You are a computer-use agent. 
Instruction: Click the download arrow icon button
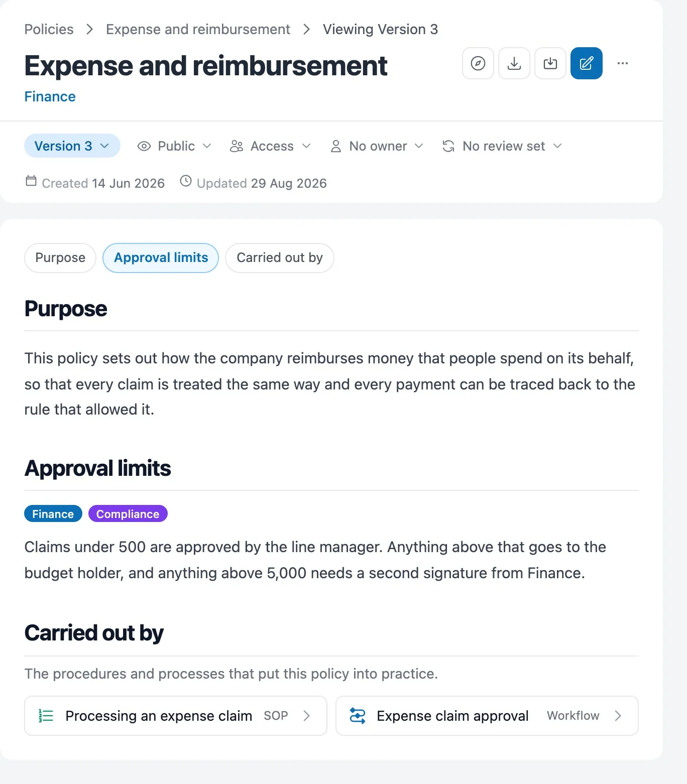[x=514, y=63]
